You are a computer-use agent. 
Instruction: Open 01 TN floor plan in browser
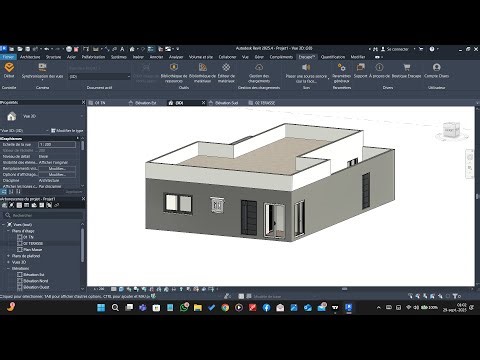28,237
